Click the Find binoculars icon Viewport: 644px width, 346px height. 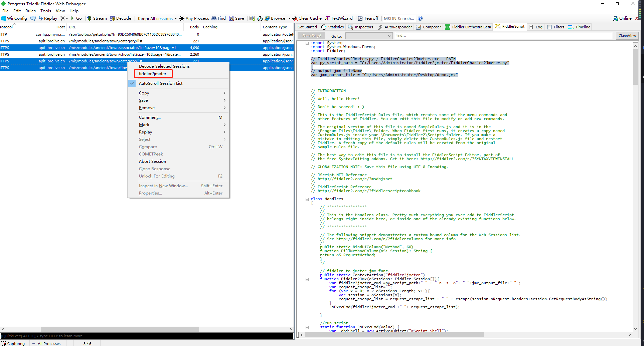[214, 18]
